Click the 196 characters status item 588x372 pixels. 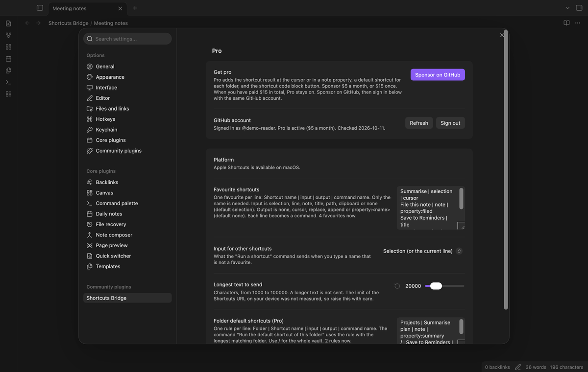tap(566, 367)
